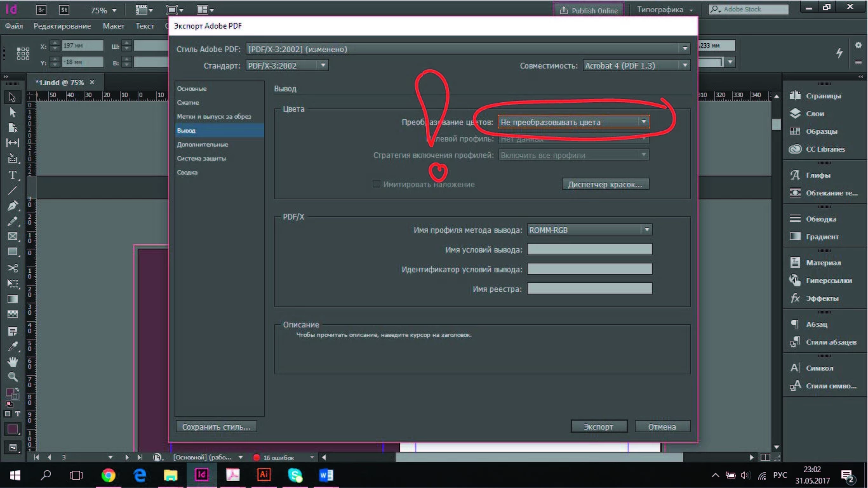
Task: Click the Publish Online button
Action: (x=589, y=10)
